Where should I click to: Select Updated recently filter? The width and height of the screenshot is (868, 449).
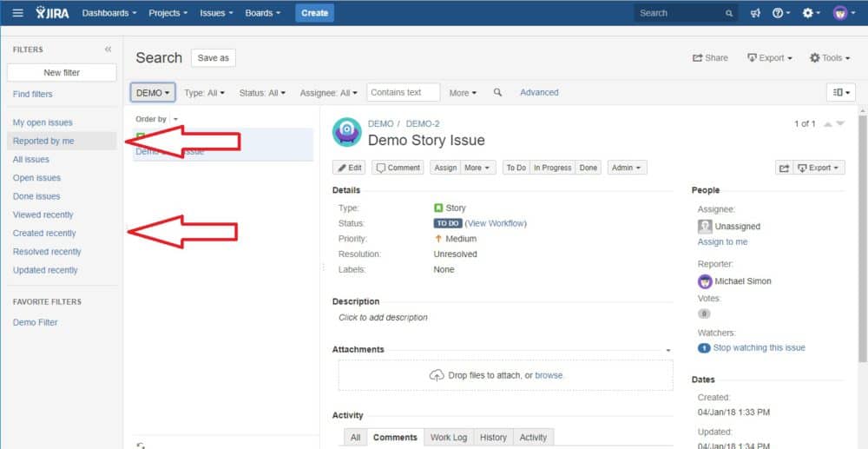[x=45, y=270]
